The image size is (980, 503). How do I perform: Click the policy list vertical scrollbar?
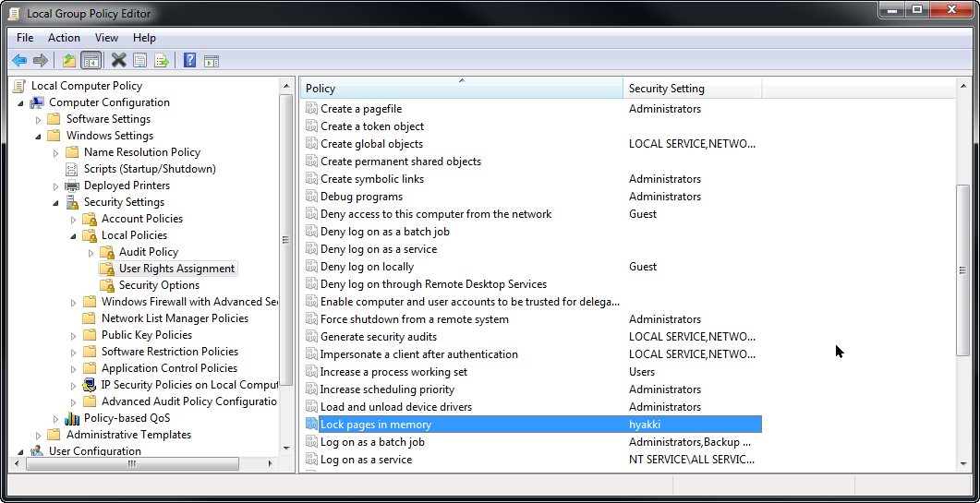pyautogui.click(x=963, y=268)
